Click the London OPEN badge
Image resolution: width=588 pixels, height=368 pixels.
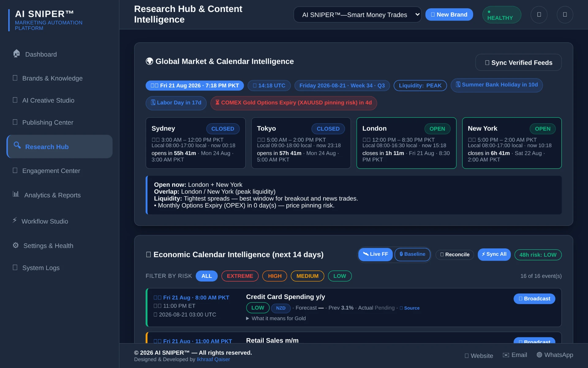click(437, 129)
